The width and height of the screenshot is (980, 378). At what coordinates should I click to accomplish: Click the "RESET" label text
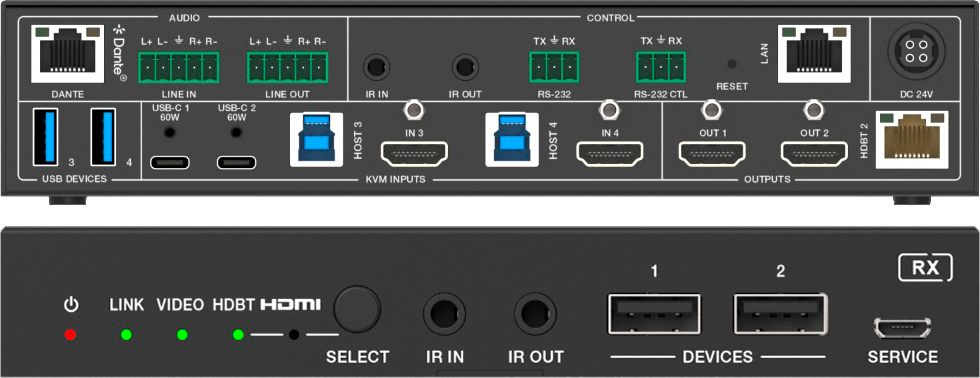click(732, 86)
